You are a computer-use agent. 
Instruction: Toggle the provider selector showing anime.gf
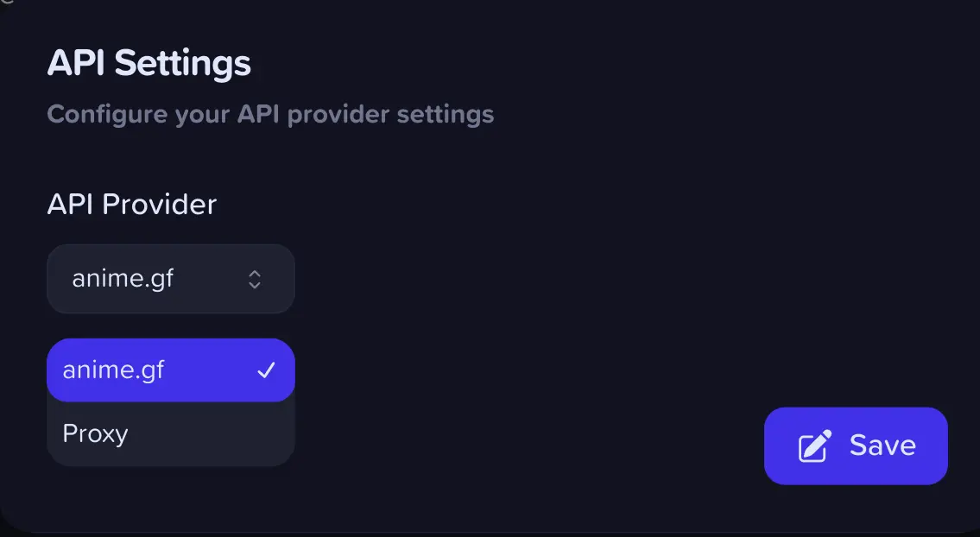click(x=171, y=279)
